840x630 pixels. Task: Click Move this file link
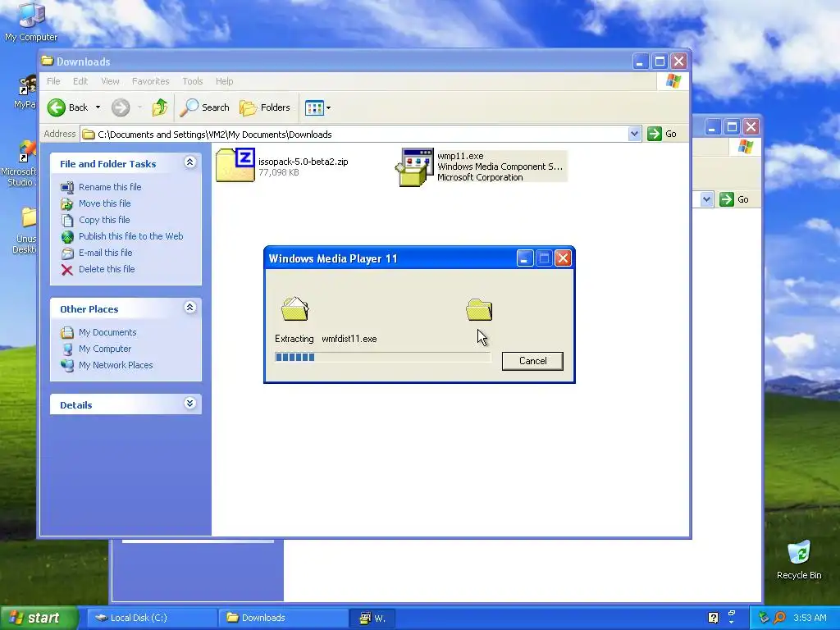tap(104, 203)
